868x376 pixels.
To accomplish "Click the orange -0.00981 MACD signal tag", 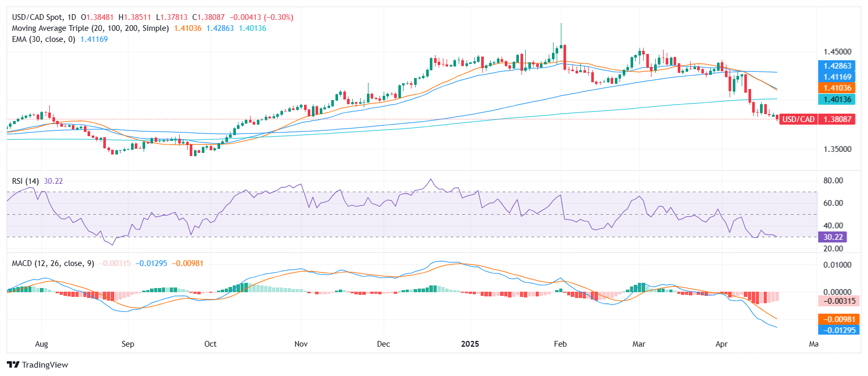I will 839,319.
